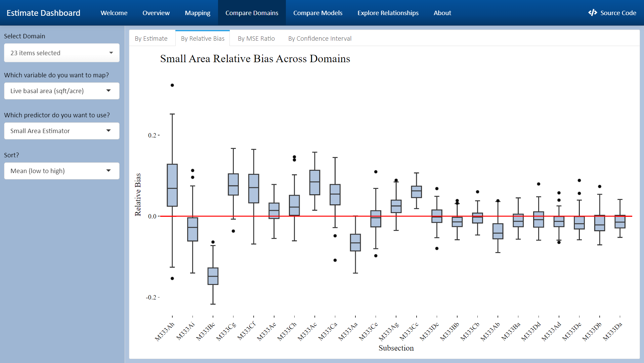The image size is (644, 363).
Task: Click the Source Code icon
Action: coord(593,13)
